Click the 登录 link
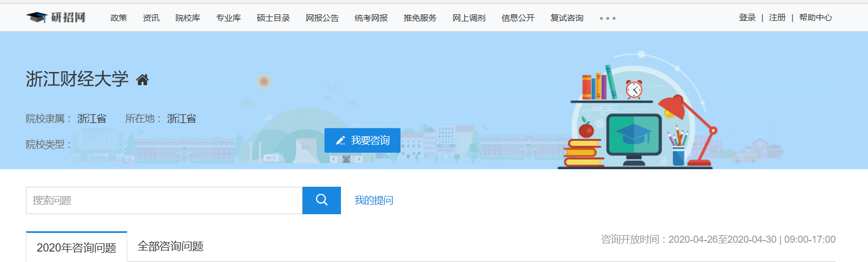868x262 pixels. tap(747, 18)
